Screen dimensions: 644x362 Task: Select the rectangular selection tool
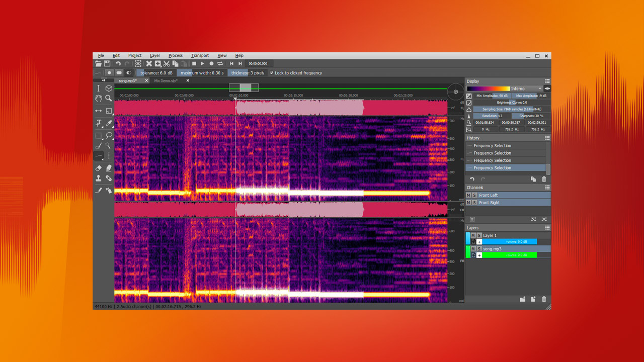[x=99, y=135]
